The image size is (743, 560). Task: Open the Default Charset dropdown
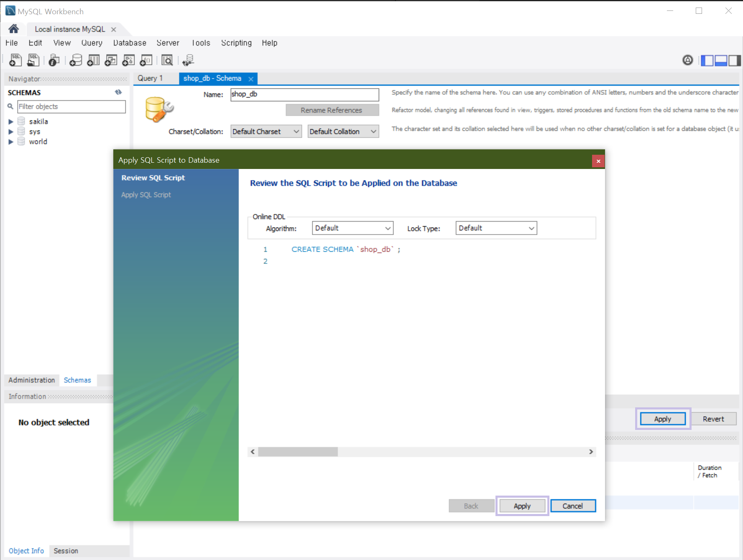click(x=266, y=131)
